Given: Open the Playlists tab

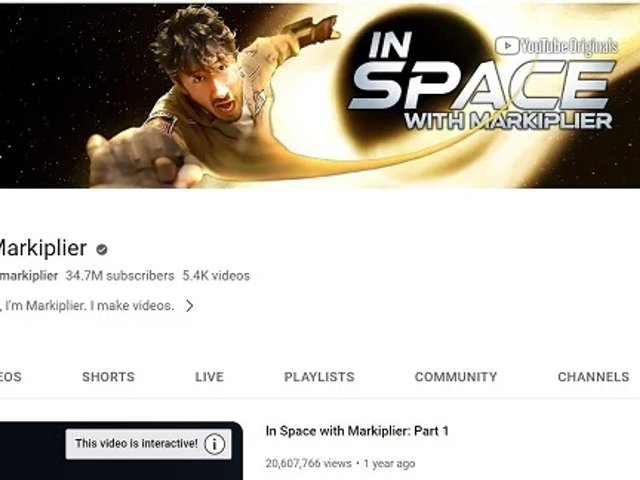Looking at the screenshot, I should click(x=319, y=377).
